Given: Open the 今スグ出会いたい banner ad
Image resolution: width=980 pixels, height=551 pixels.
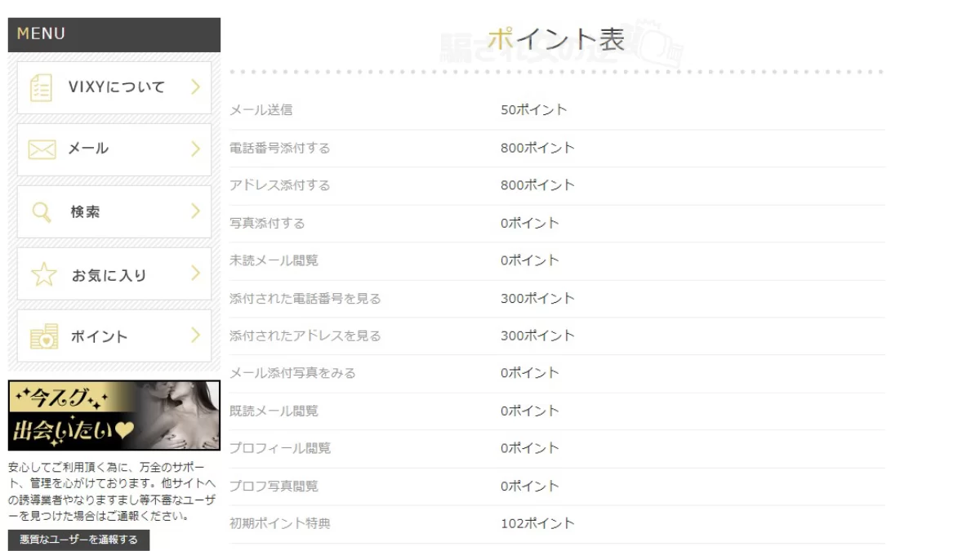Looking at the screenshot, I should (x=114, y=415).
